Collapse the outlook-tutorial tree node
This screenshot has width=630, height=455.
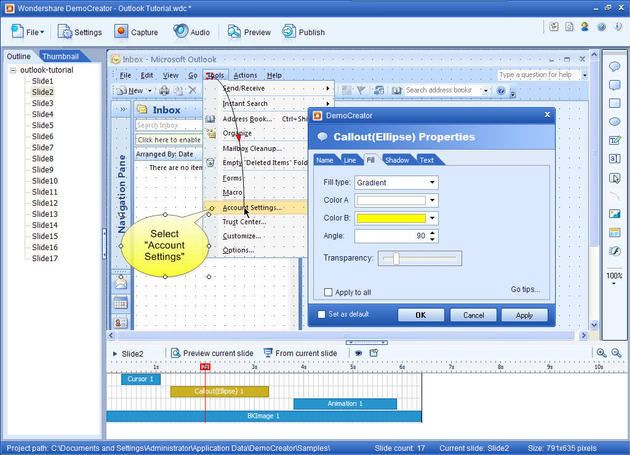[x=13, y=70]
